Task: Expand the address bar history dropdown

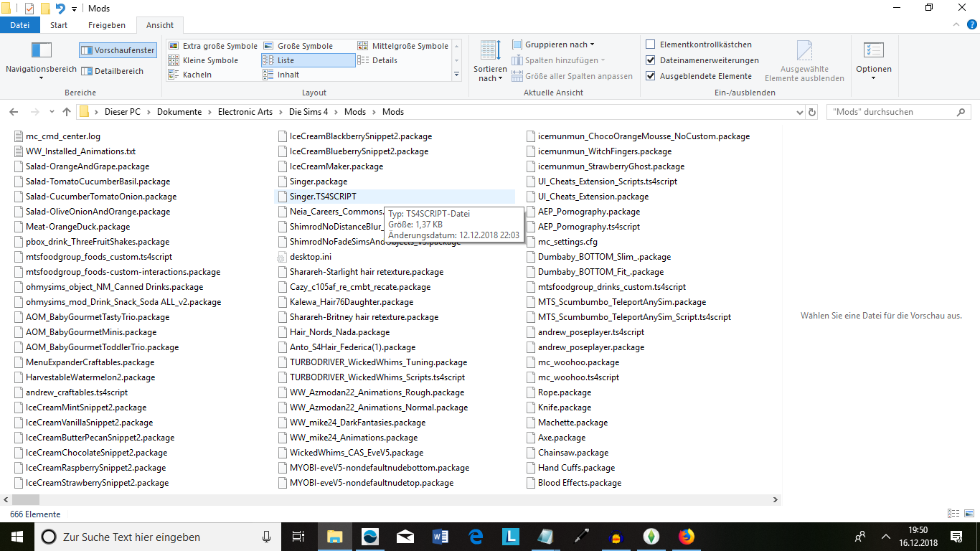Action: coord(800,112)
